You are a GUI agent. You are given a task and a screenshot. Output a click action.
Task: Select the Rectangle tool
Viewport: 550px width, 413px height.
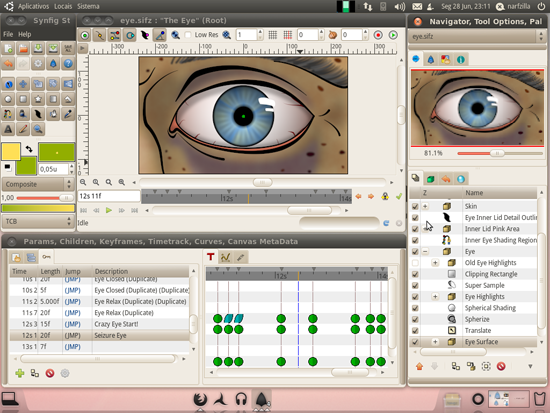click(23, 99)
